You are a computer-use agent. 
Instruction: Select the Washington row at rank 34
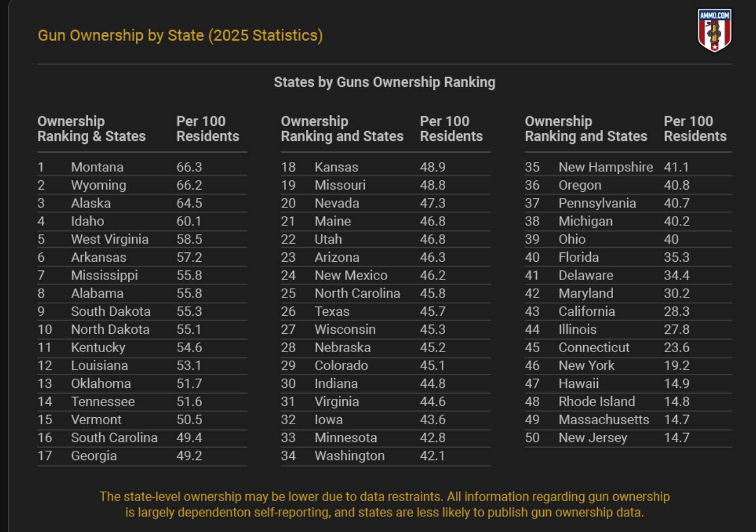(349, 456)
